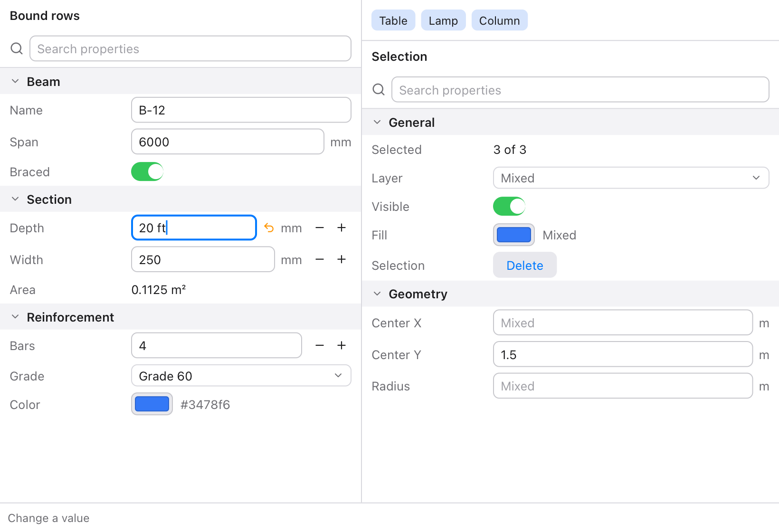Select the Table chip
779x532 pixels.
click(393, 20)
